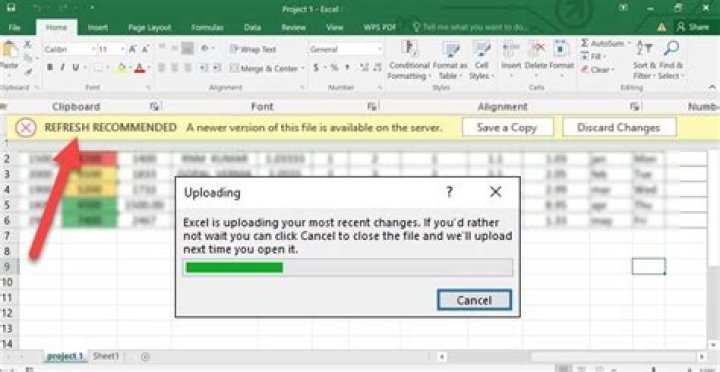Click the red Font Color swatch
720x372 pixels.
tap(140, 68)
